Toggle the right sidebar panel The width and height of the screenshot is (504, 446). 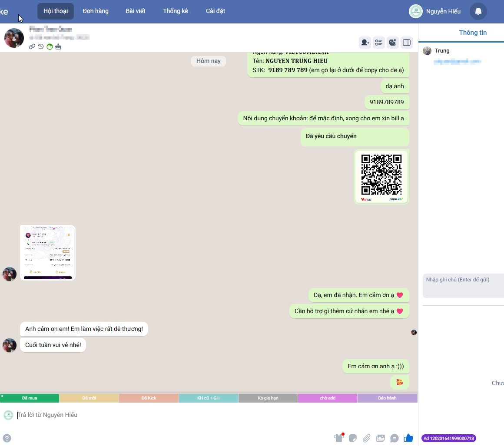coord(407,42)
